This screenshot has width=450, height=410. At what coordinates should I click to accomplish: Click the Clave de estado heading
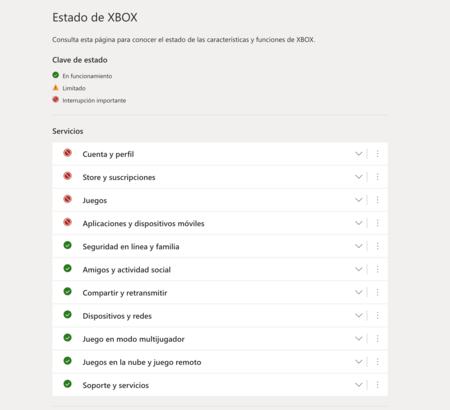80,60
